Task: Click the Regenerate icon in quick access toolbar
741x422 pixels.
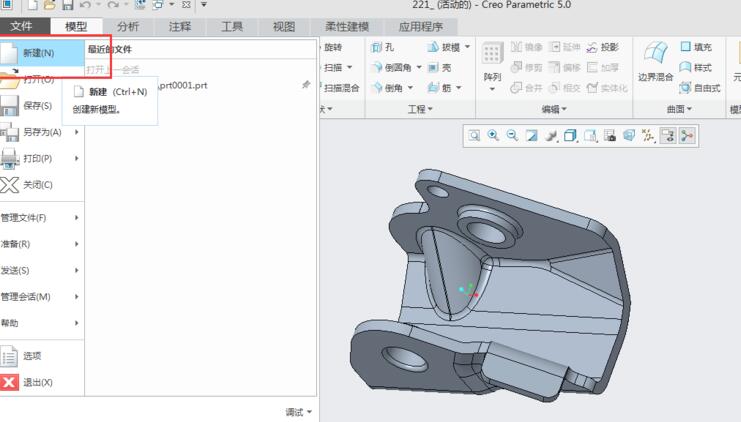Action: (x=140, y=5)
